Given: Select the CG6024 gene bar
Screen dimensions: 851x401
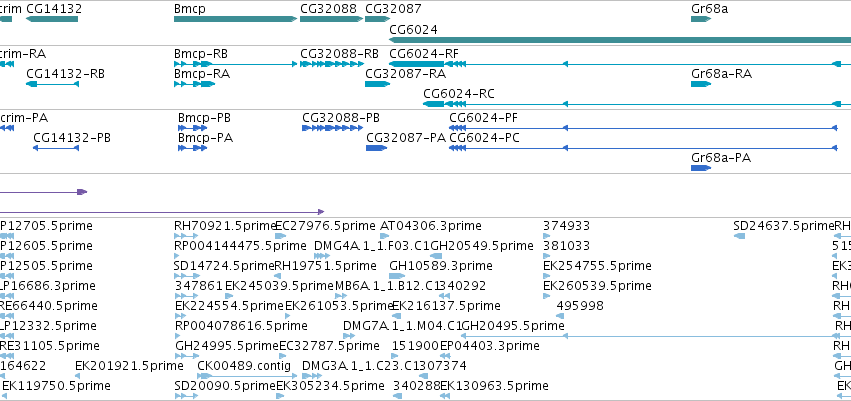Looking at the screenshot, I should [620, 40].
